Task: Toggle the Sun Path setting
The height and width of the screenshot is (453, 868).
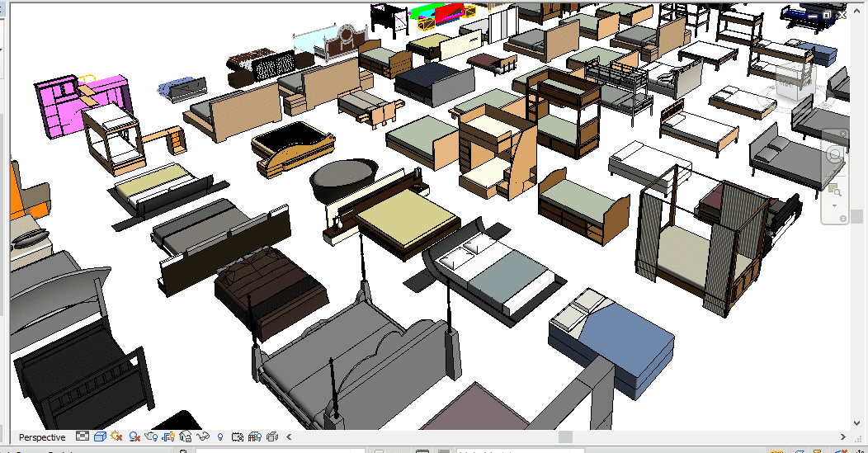Action: 117,436
